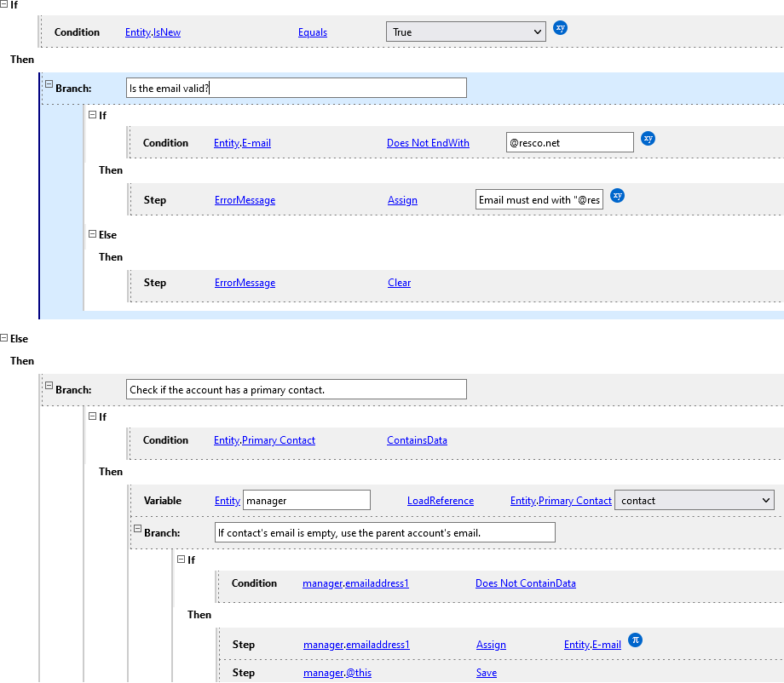Click the manager variable name field

point(307,501)
